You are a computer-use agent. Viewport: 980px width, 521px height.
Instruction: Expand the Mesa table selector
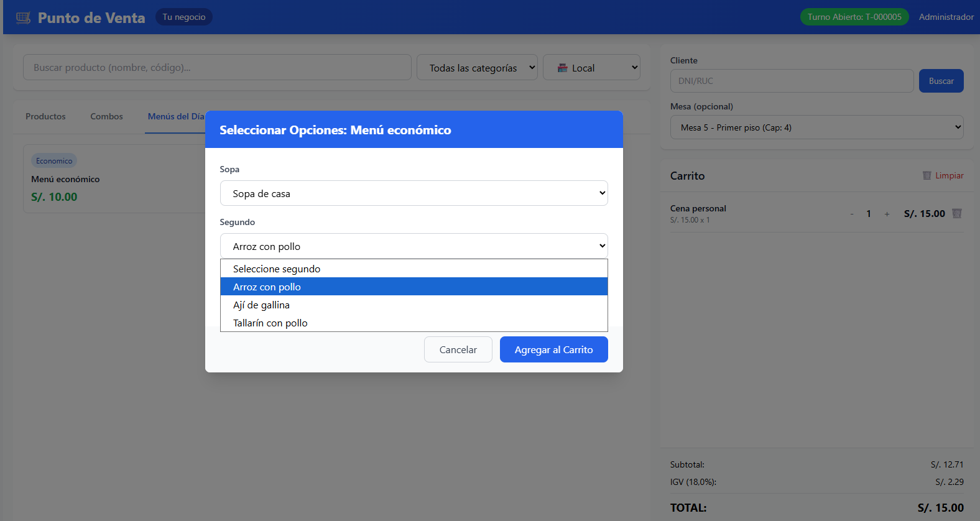click(x=817, y=127)
